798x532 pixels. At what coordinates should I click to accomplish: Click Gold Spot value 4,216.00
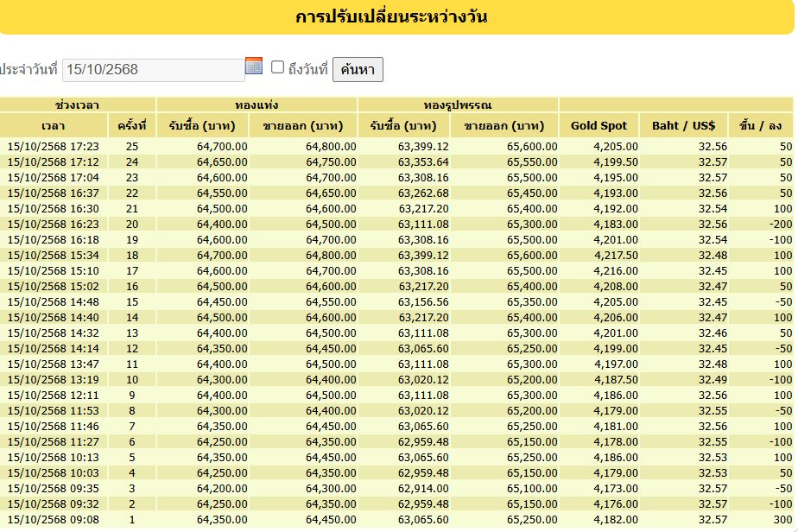click(x=615, y=271)
